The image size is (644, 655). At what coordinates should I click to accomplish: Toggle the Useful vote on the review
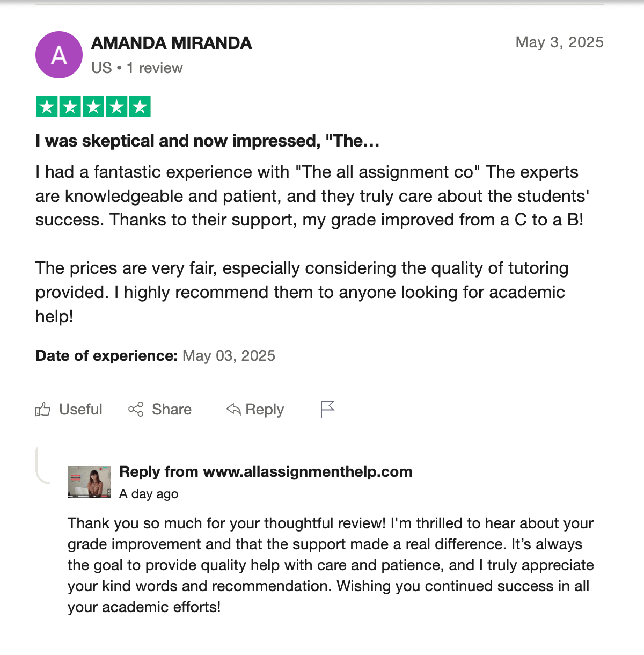pyautogui.click(x=69, y=409)
